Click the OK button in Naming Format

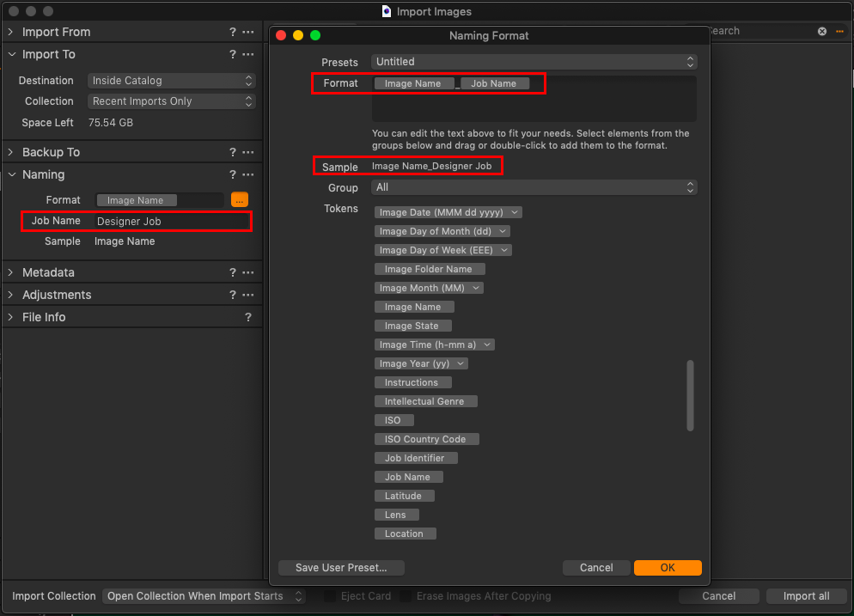click(668, 568)
